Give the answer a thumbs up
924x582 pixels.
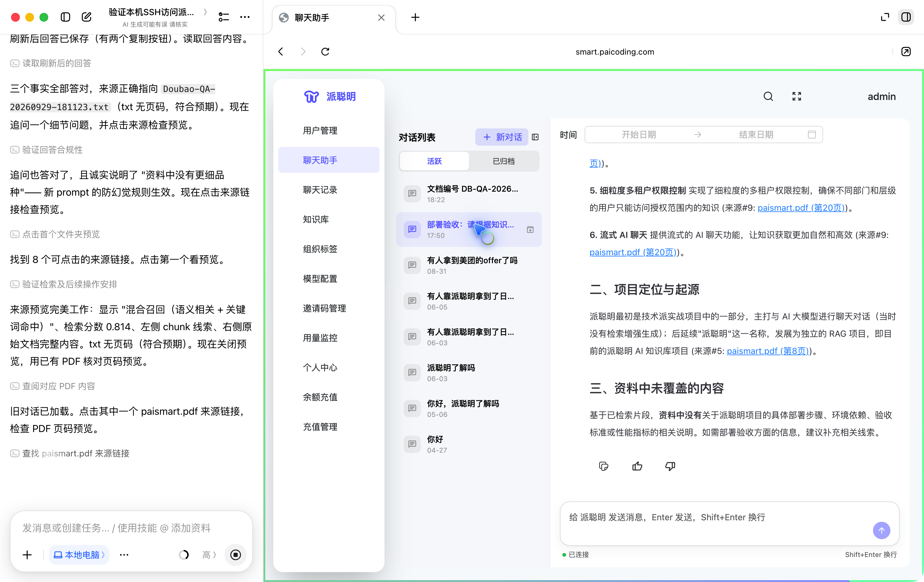pyautogui.click(x=637, y=466)
